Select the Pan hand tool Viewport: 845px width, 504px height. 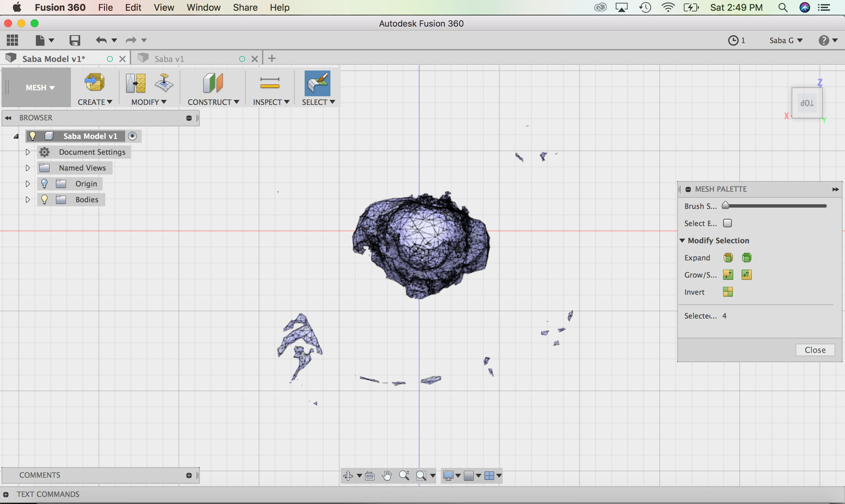click(387, 475)
